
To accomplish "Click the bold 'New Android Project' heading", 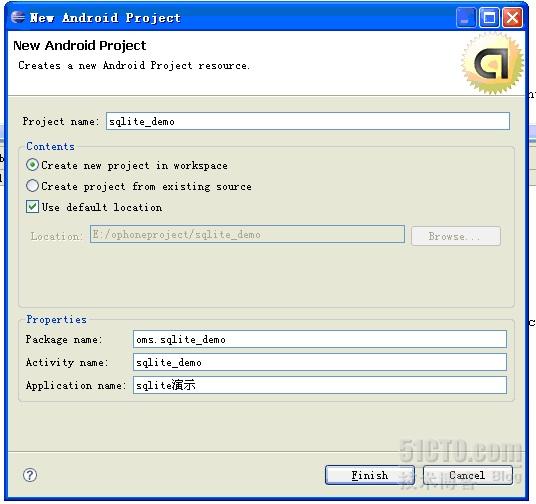I will coord(80,45).
